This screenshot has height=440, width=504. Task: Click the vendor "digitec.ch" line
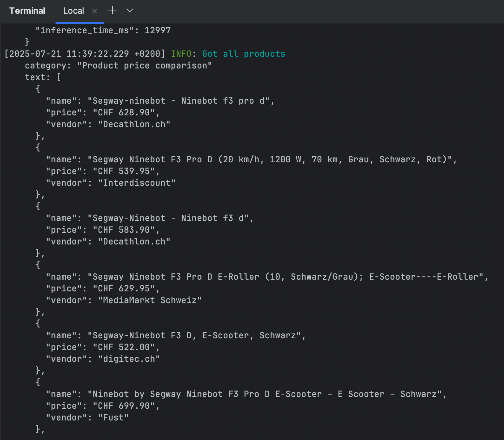103,359
